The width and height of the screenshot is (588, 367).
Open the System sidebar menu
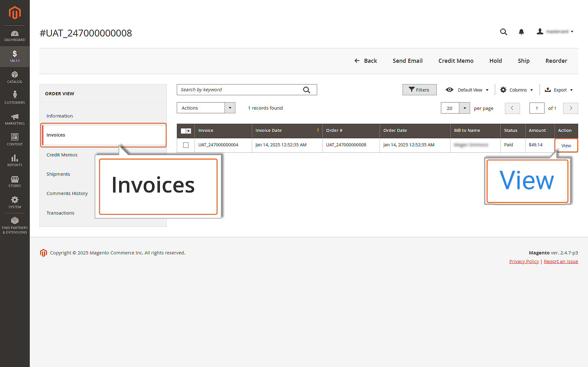pyautogui.click(x=15, y=202)
